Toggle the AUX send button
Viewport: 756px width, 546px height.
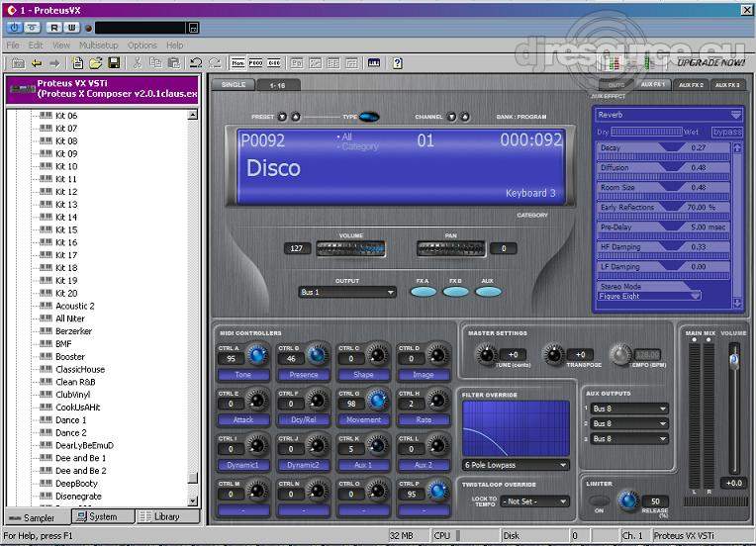488,292
